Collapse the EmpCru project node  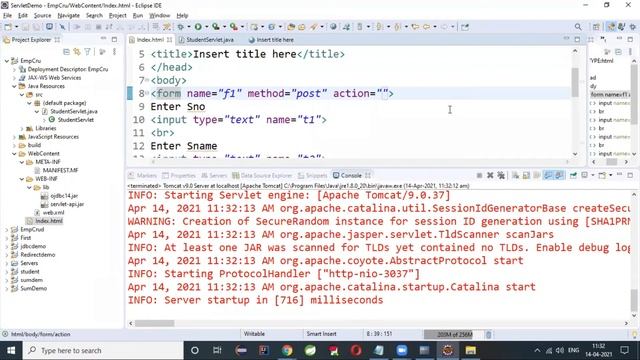pos(7,61)
